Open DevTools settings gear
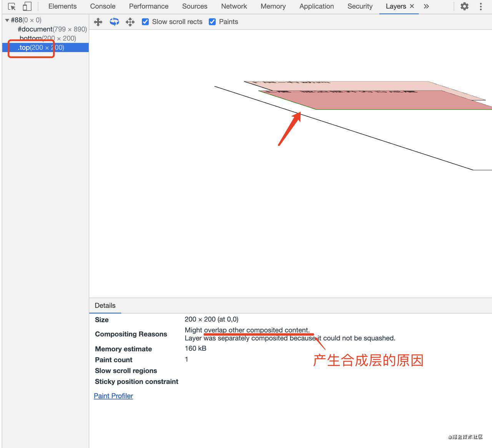 coord(465,7)
